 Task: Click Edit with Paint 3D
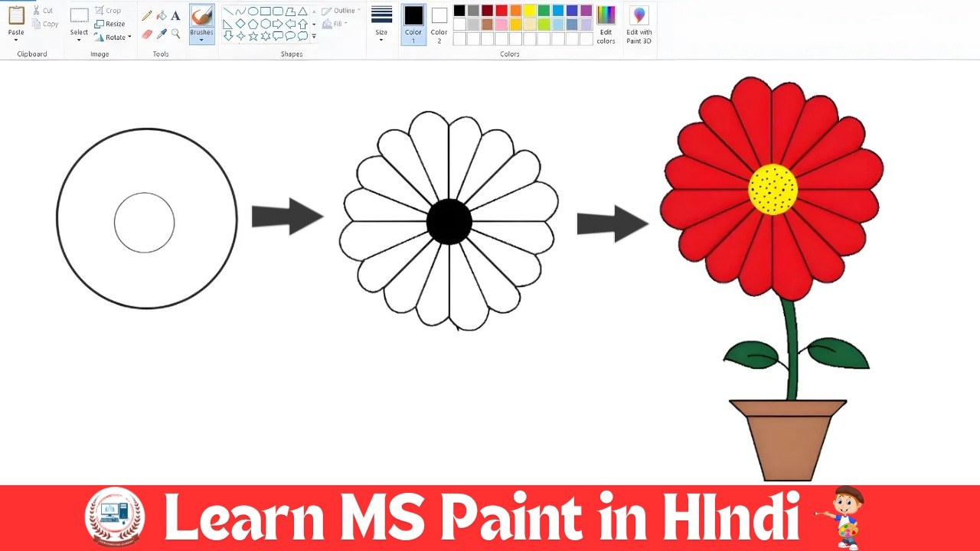pyautogui.click(x=639, y=24)
